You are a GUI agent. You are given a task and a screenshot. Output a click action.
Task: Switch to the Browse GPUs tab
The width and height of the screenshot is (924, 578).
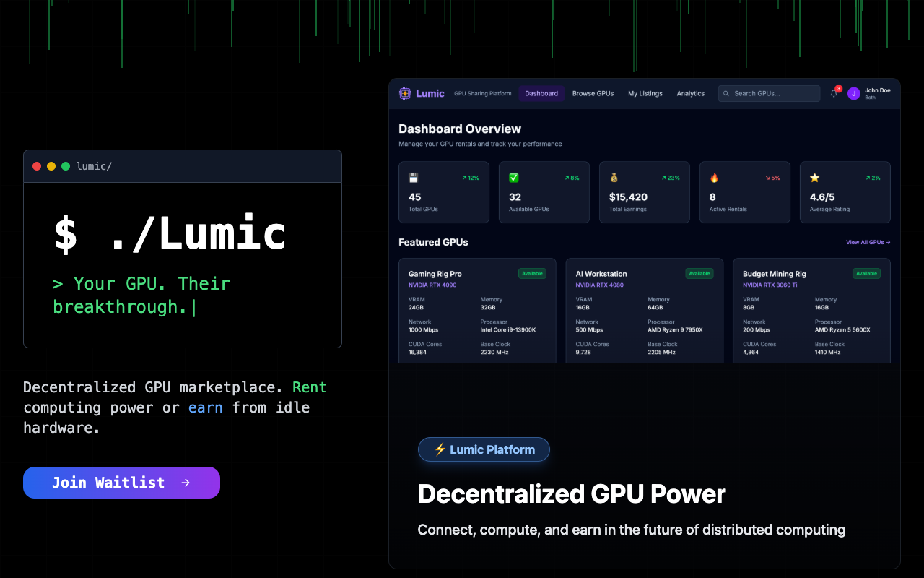click(593, 93)
